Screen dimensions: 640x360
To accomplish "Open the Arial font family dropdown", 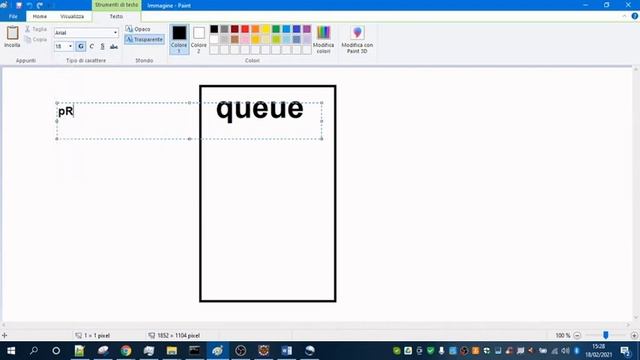I will 116,33.
